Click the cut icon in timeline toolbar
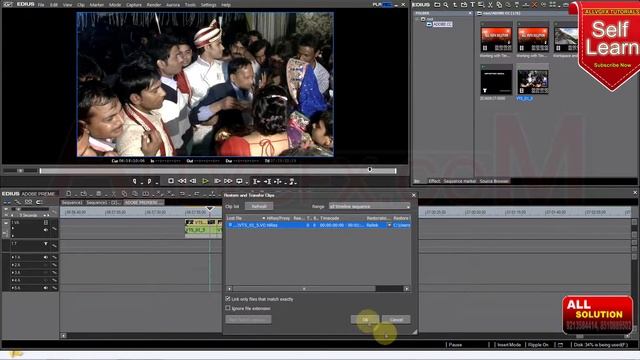This screenshot has height=360, width=640. point(113,193)
